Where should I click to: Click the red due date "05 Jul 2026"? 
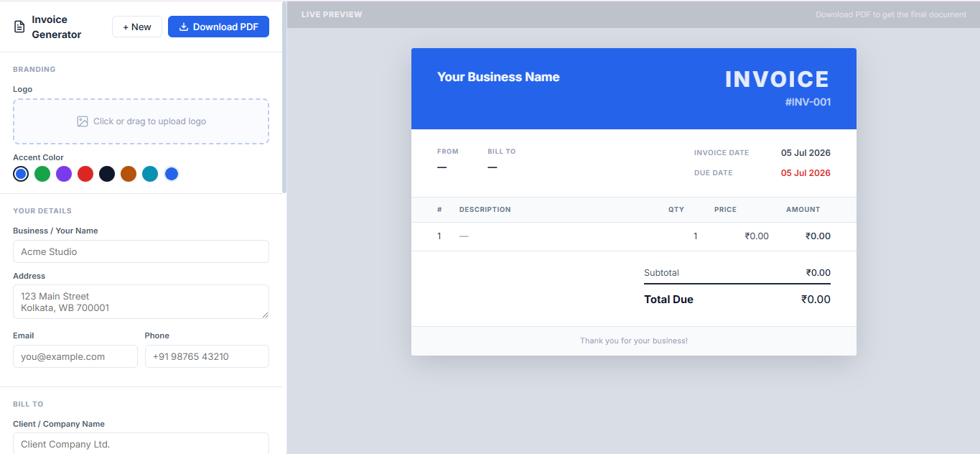point(806,173)
